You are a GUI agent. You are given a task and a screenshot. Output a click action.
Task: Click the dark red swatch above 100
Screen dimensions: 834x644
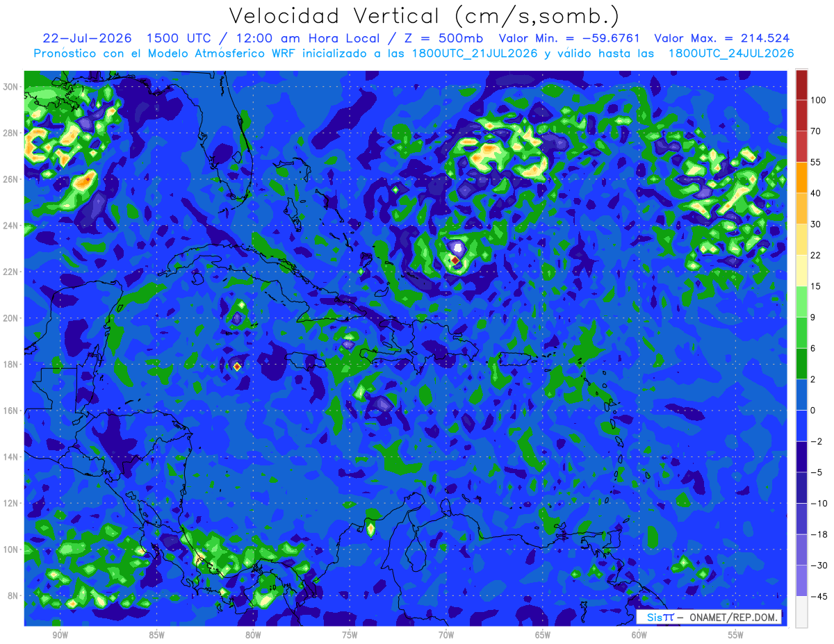tap(801, 84)
